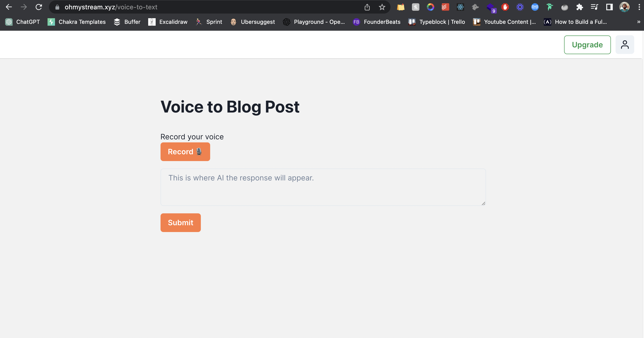Open the Todoist extension icon
644x338 pixels.
click(x=445, y=7)
